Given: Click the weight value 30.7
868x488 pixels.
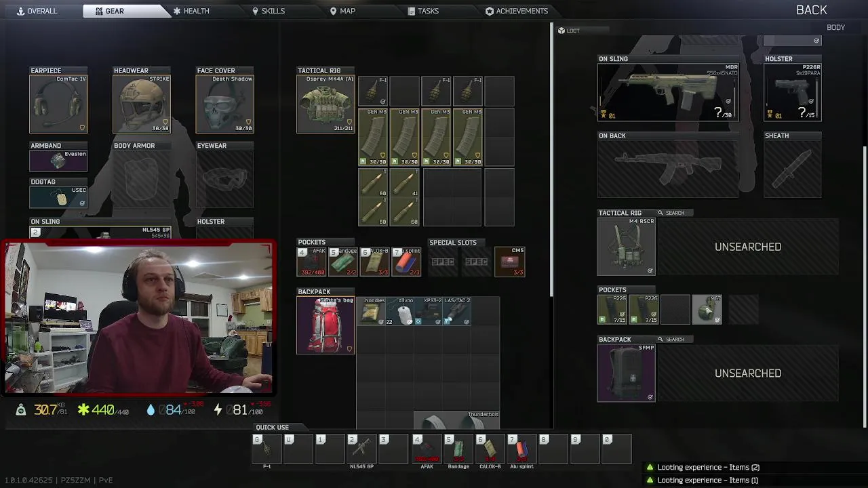Looking at the screenshot, I should click(45, 410).
